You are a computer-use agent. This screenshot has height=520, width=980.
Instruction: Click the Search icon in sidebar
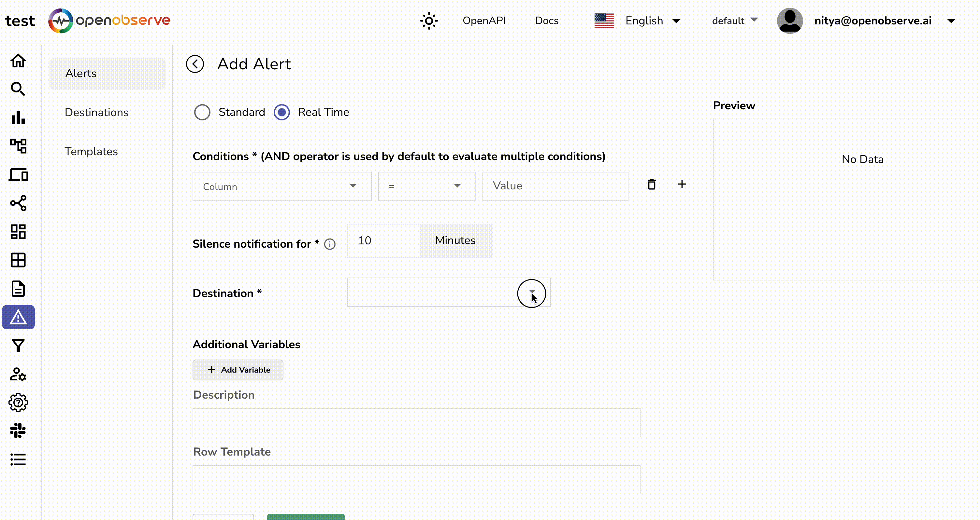(x=18, y=89)
